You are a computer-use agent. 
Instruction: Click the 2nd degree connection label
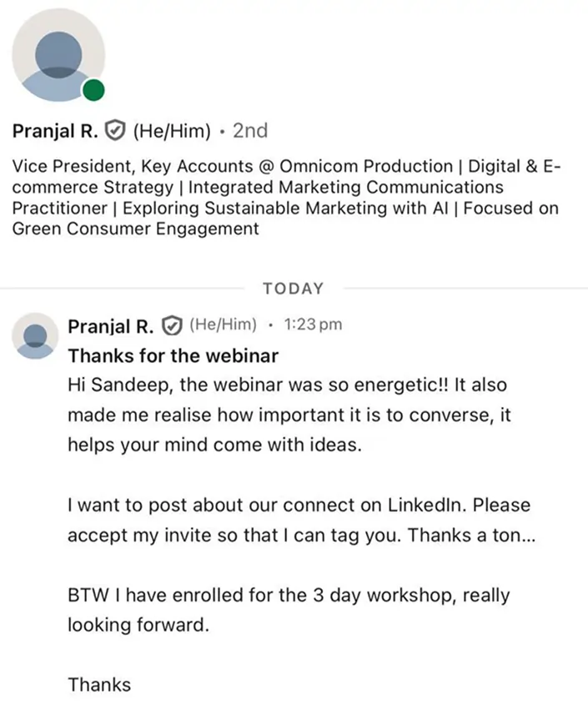coord(249,131)
